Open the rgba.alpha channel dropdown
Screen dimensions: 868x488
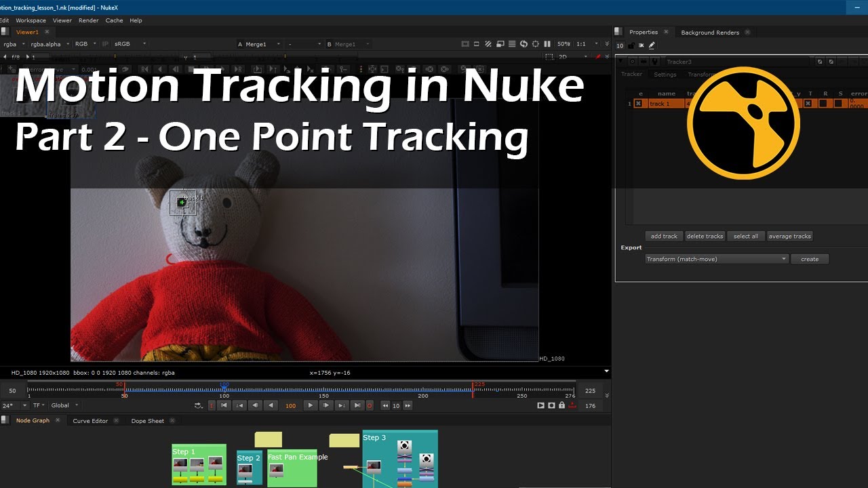pos(50,44)
